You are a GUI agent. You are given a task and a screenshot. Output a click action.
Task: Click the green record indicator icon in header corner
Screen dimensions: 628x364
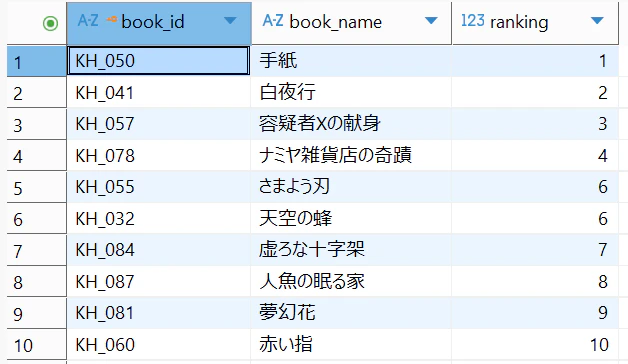tap(50, 23)
